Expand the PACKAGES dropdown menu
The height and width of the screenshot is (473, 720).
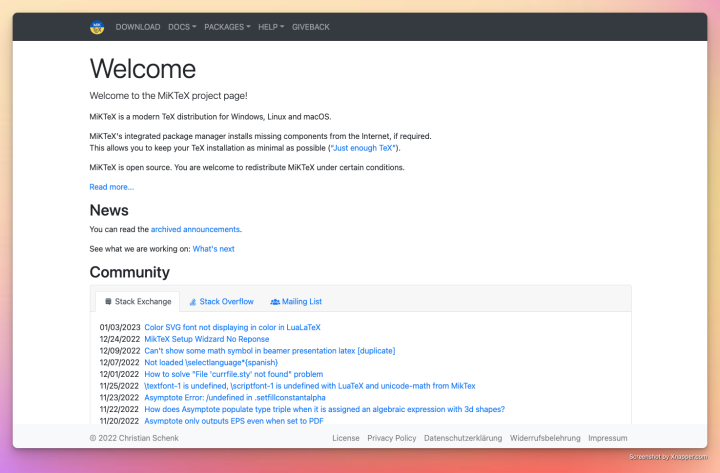coord(227,27)
